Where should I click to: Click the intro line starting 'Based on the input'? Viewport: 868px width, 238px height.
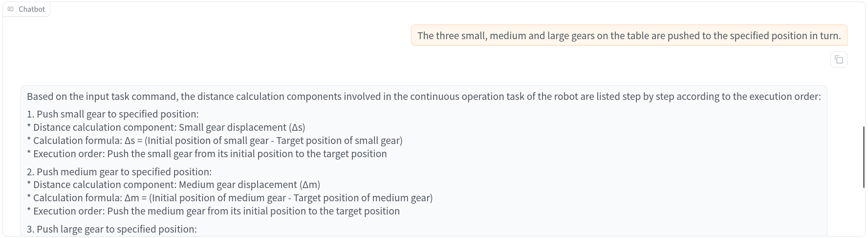point(423,96)
